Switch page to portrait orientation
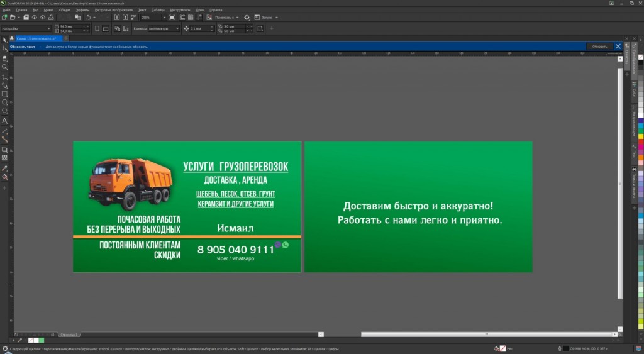The image size is (644, 354). 97,28
